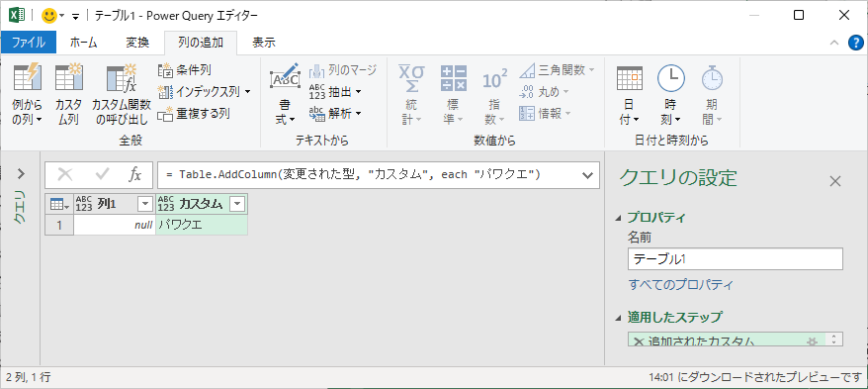Add a カスタム列 column
This screenshot has height=389, width=868.
pyautogui.click(x=68, y=95)
